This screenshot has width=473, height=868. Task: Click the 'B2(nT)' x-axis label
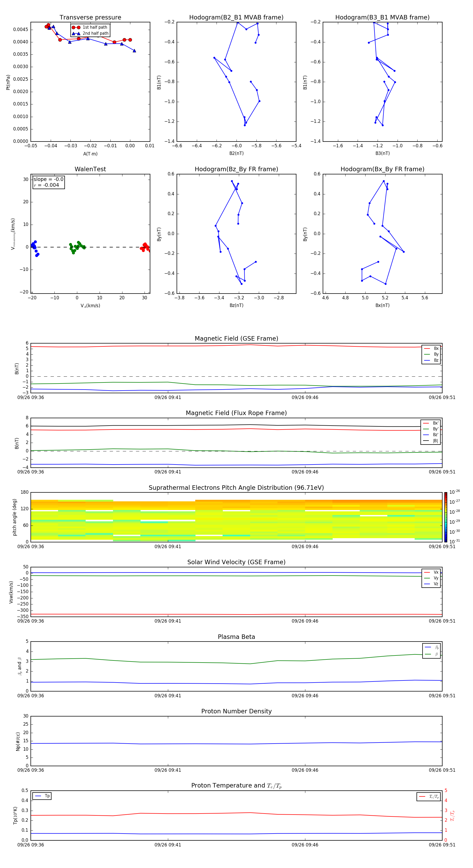[236, 153]
